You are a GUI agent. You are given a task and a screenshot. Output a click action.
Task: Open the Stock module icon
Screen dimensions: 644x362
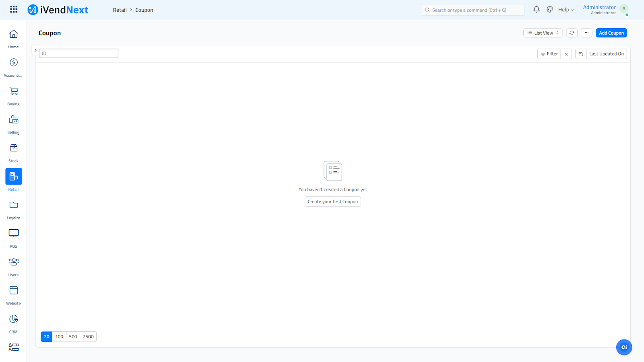[x=14, y=148]
